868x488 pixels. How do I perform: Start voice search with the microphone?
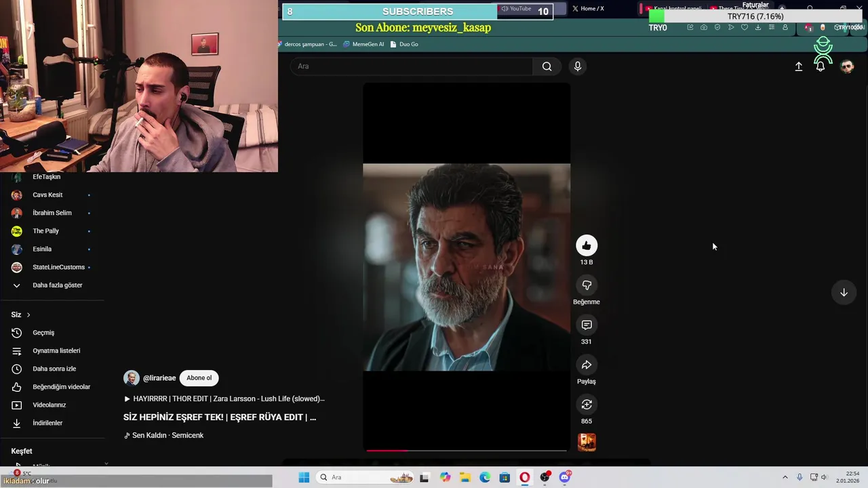coord(578,66)
